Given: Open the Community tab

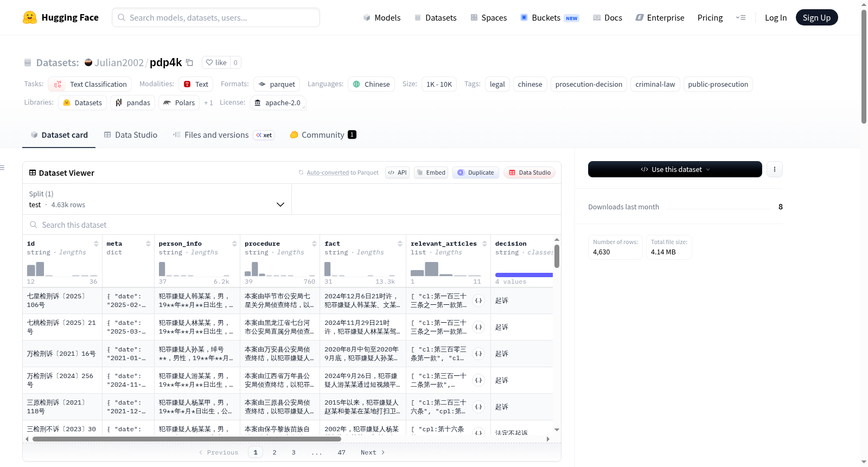Looking at the screenshot, I should pos(323,135).
